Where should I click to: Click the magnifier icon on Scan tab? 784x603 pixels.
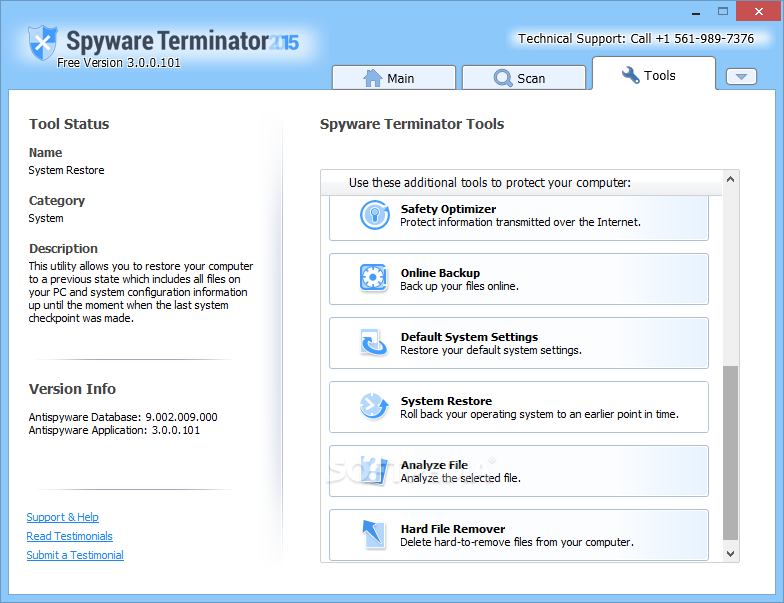coord(502,78)
